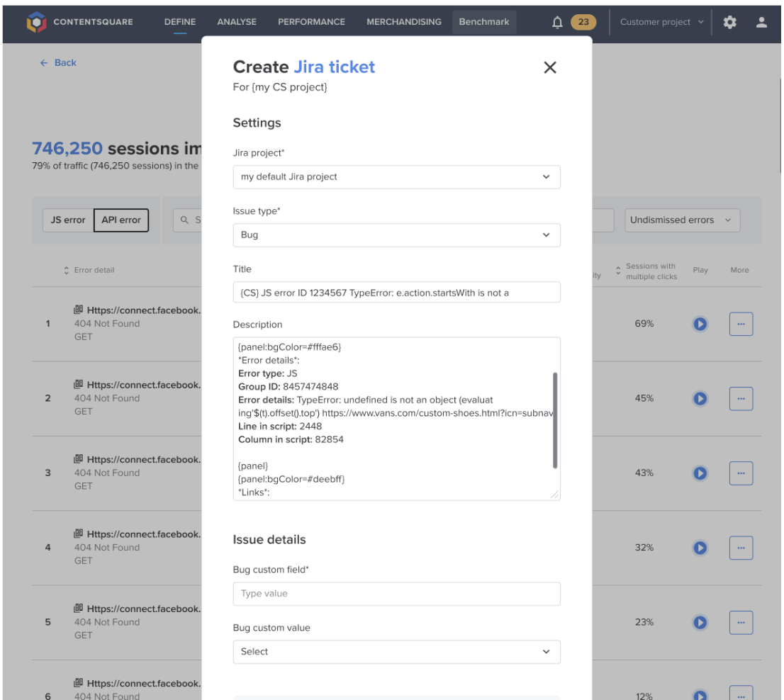Click the Back arrow icon
The height and width of the screenshot is (700, 784).
pos(44,63)
